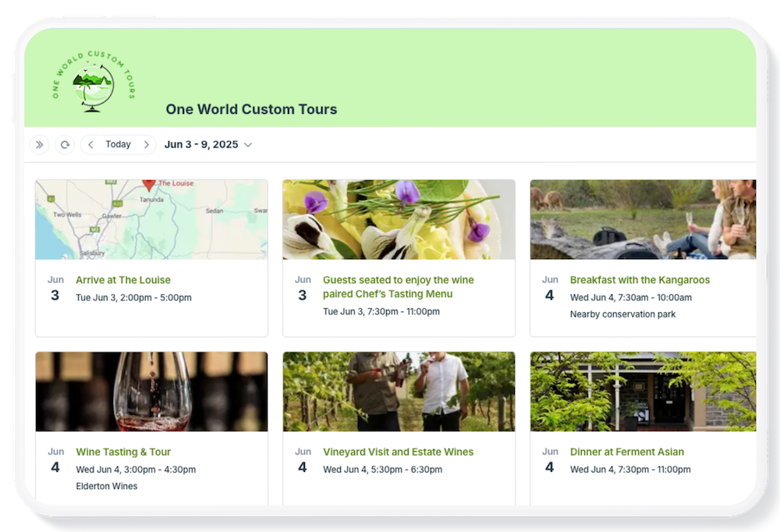780x532 pixels.
Task: Click the One World Custom Tours logo
Action: 94,81
